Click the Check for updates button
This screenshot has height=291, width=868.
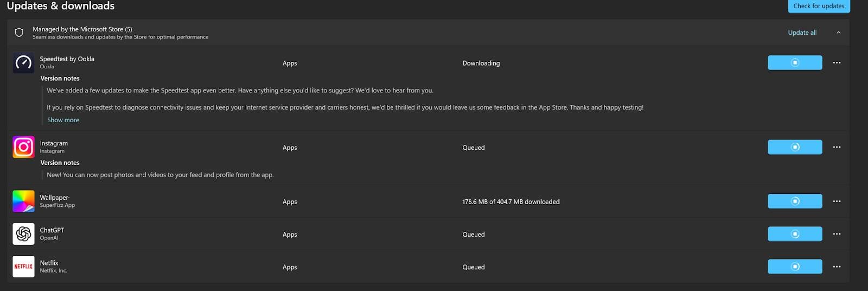[819, 6]
